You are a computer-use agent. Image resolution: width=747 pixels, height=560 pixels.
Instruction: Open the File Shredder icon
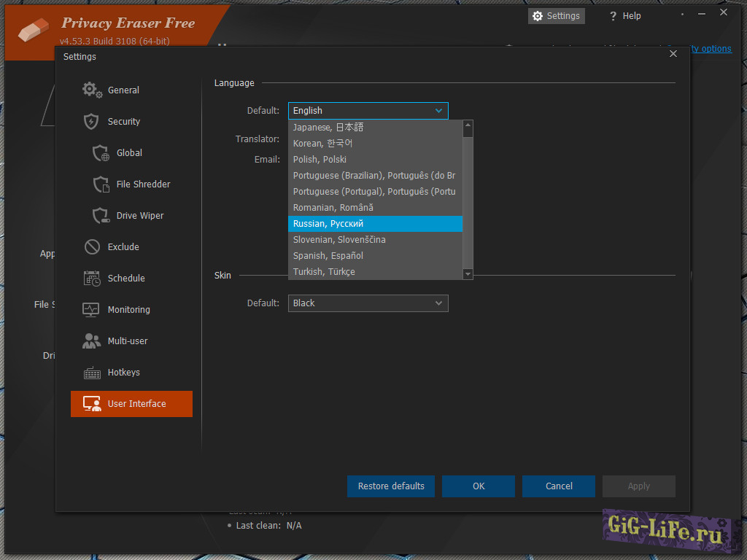point(101,184)
